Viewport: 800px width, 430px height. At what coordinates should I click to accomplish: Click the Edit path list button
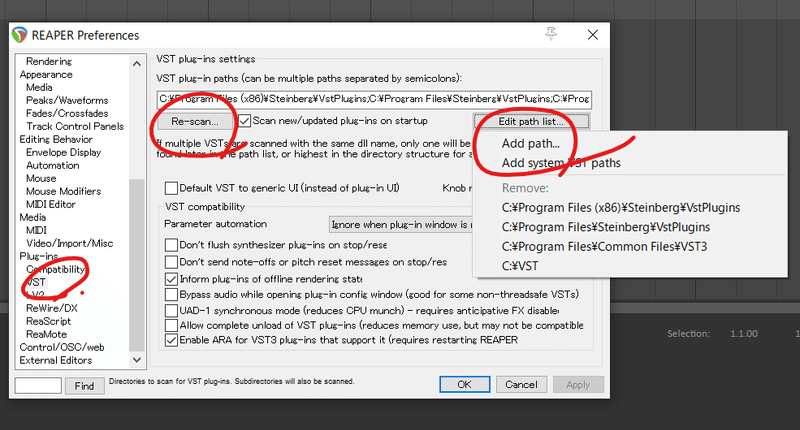[531, 121]
